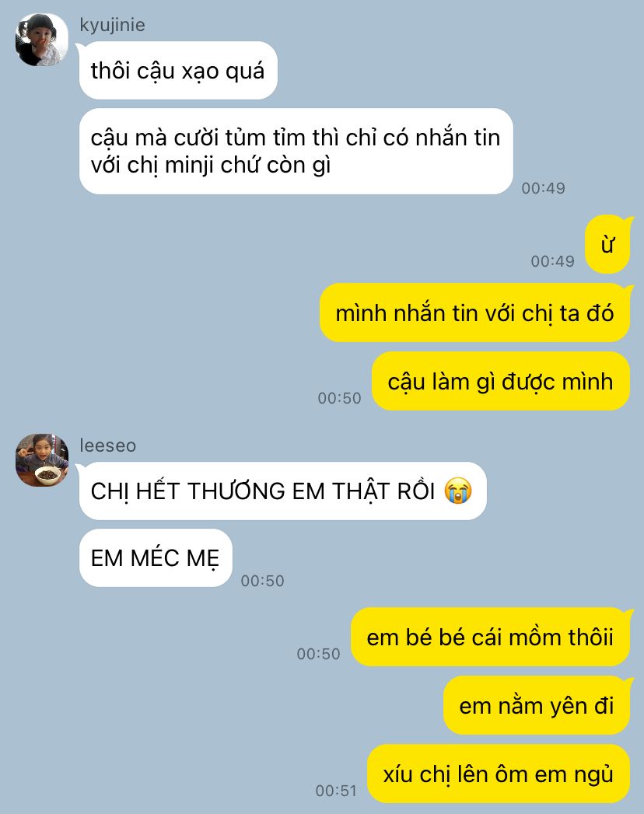Image resolution: width=644 pixels, height=814 pixels.
Task: Tap the yellow 'ừ' message bubble
Action: click(x=607, y=245)
